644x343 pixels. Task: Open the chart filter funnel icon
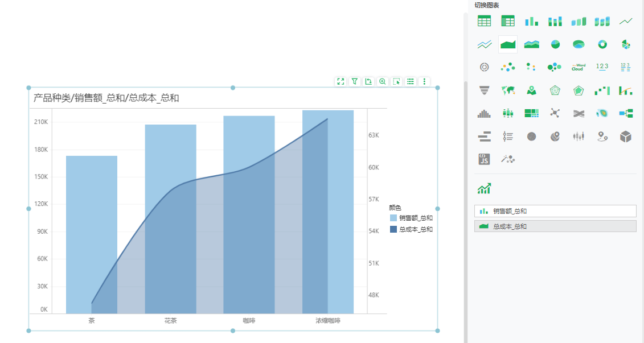pyautogui.click(x=354, y=81)
